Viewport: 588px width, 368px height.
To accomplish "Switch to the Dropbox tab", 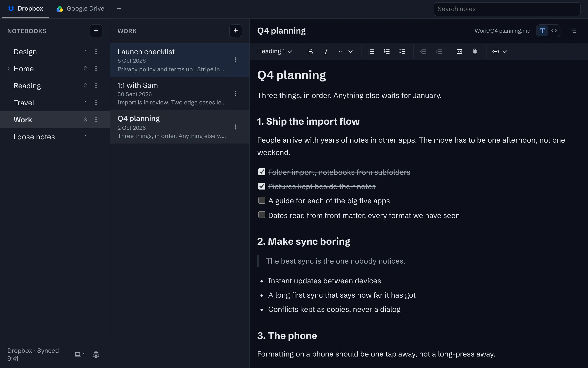I will [x=25, y=9].
